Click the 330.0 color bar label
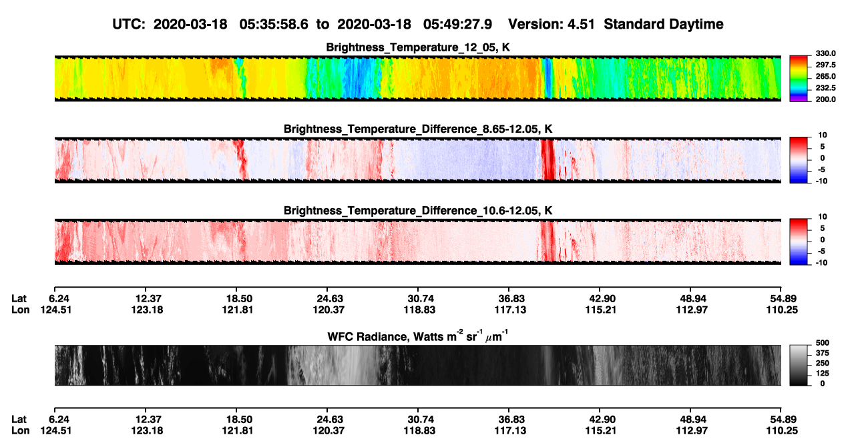The image size is (868, 445). 825,53
